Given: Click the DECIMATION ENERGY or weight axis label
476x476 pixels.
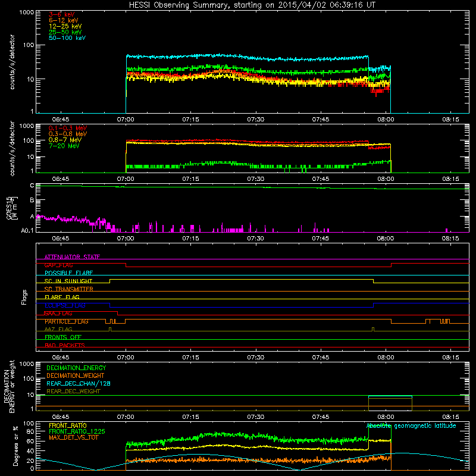Looking at the screenshot, I should (9, 386).
